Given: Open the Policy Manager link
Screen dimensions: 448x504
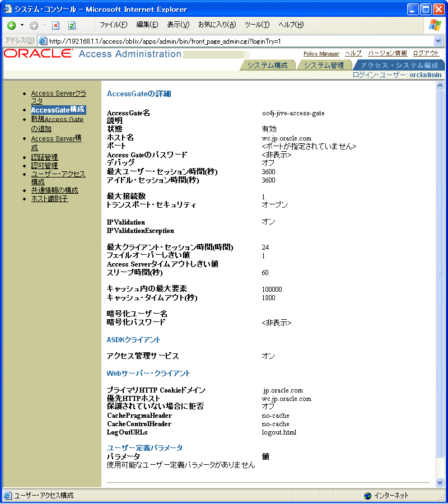Looking at the screenshot, I should pos(321,53).
